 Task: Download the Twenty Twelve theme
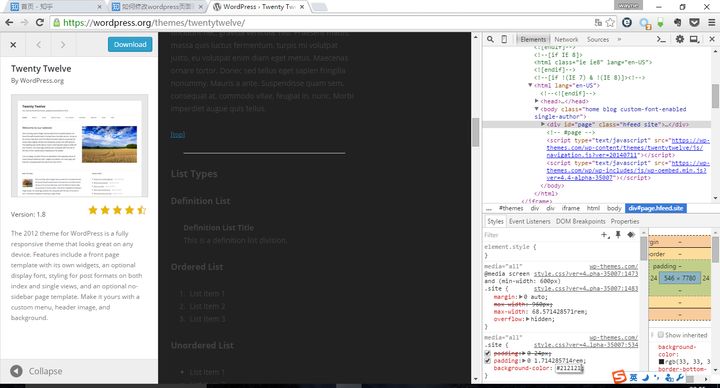(130, 45)
